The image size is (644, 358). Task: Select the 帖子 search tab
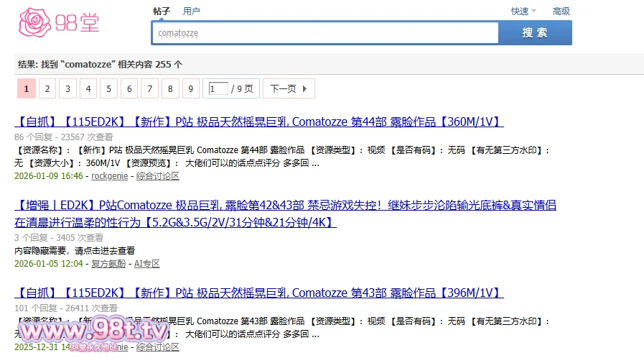pyautogui.click(x=162, y=12)
